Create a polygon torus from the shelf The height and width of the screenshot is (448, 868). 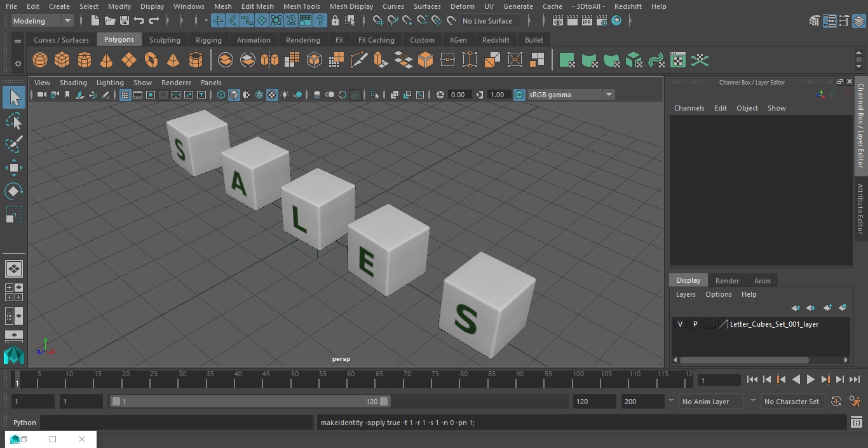click(x=151, y=60)
